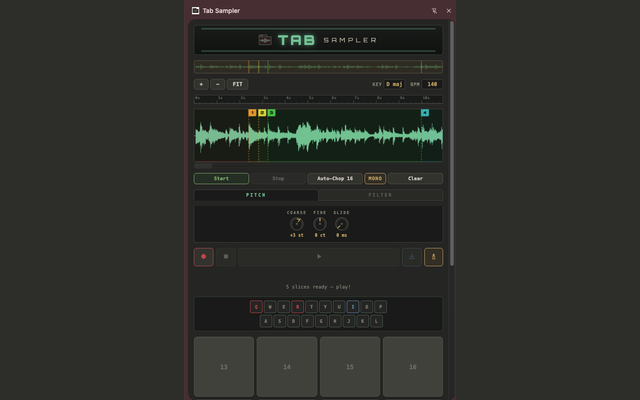Click FIT to fit waveform
Screen dimensions: 640x400
pos(237,84)
